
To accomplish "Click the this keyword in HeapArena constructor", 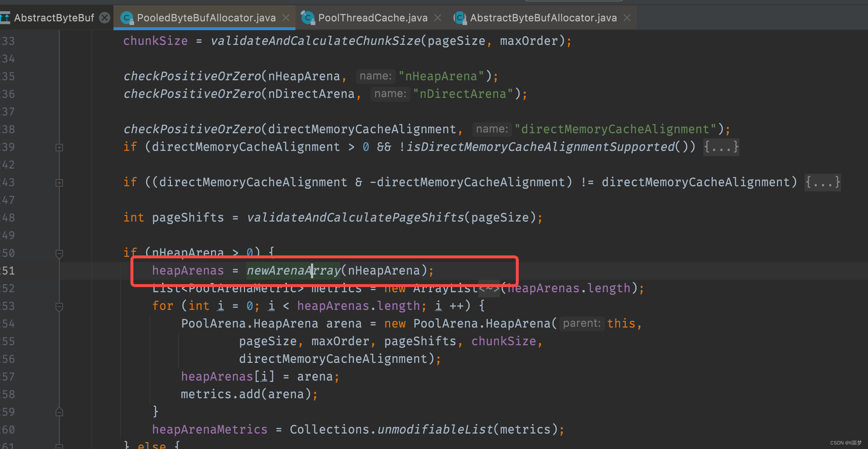I will tap(621, 324).
